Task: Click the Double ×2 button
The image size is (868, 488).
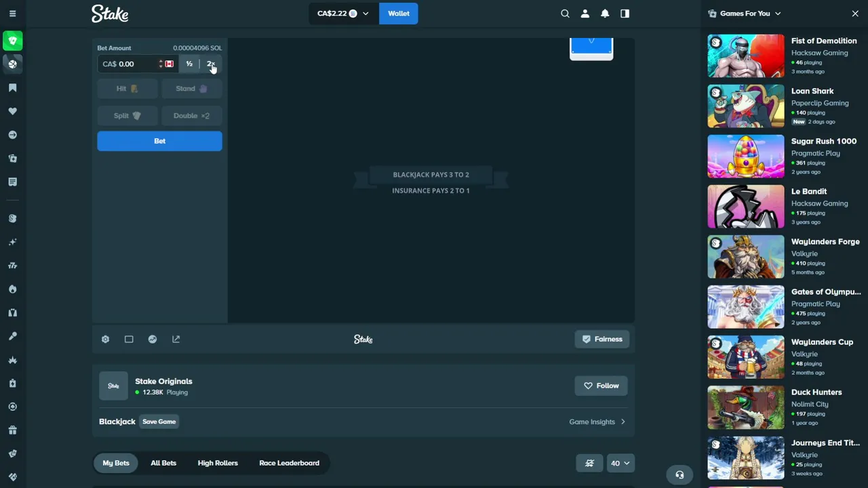Action: [192, 115]
